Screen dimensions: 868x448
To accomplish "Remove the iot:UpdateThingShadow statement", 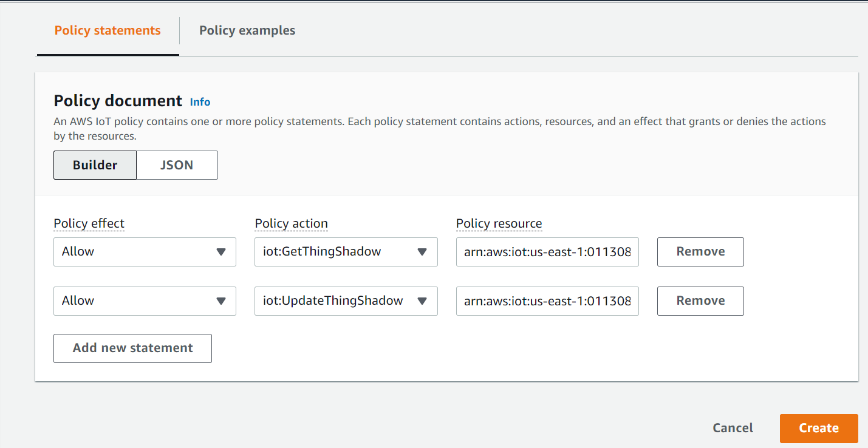I will click(x=700, y=301).
